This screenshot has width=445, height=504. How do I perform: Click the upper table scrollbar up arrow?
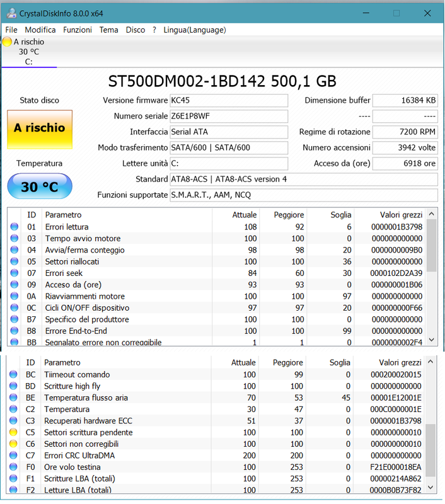pyautogui.click(x=432, y=214)
